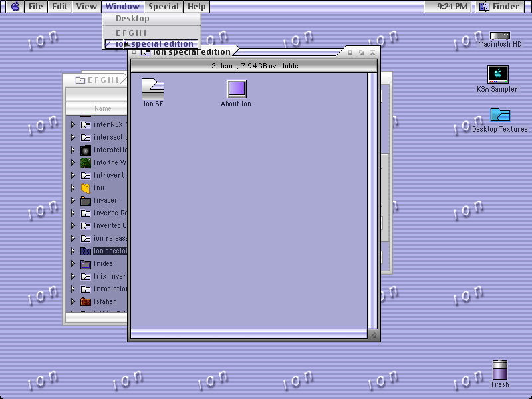Click the "2 items, 7.94 GB available" status text
The height and width of the screenshot is (399, 532).
pos(255,66)
